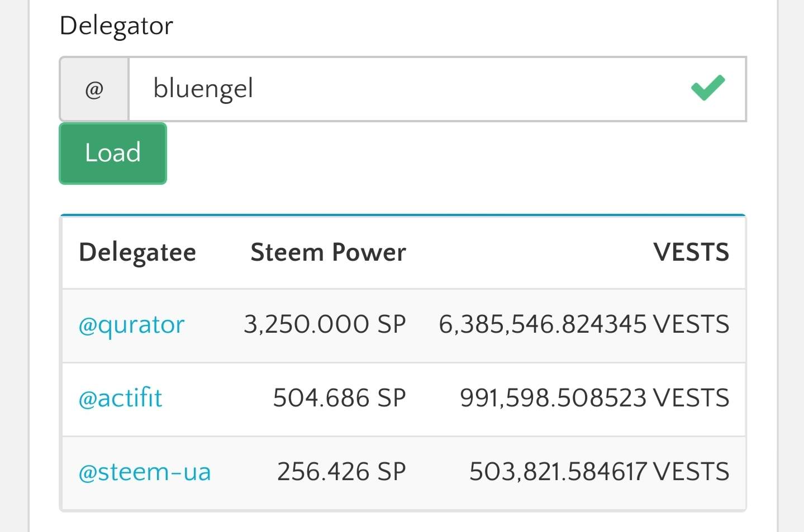Click the 991,598.508523 VESTS value
Viewport: 804px width, 532px height.
594,398
